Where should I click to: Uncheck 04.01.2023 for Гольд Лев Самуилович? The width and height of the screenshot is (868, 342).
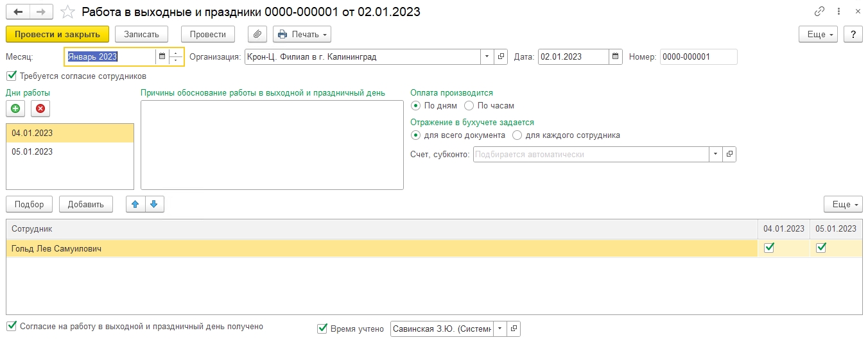point(769,248)
